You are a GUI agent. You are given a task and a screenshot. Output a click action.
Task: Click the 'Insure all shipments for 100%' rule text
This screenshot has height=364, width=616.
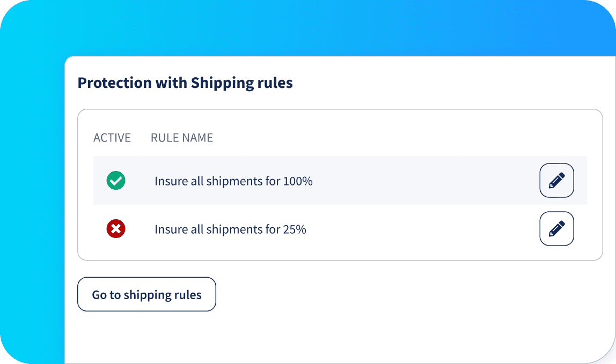(x=233, y=181)
